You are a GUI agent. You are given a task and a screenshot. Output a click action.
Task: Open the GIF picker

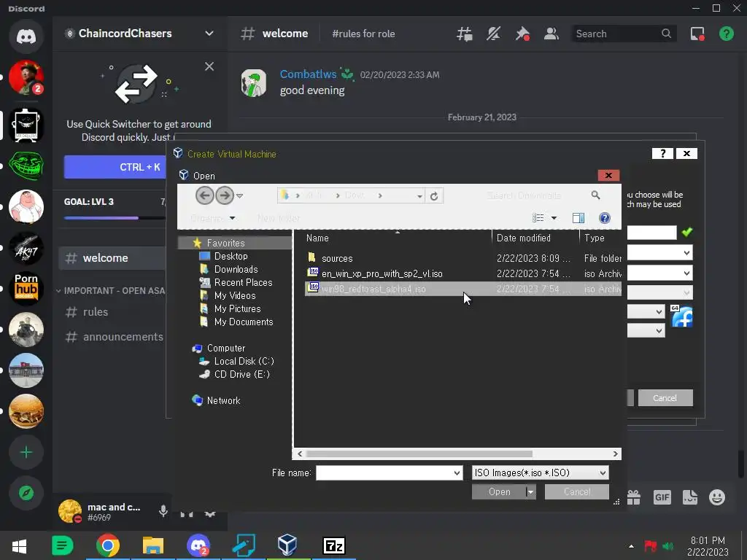(662, 497)
